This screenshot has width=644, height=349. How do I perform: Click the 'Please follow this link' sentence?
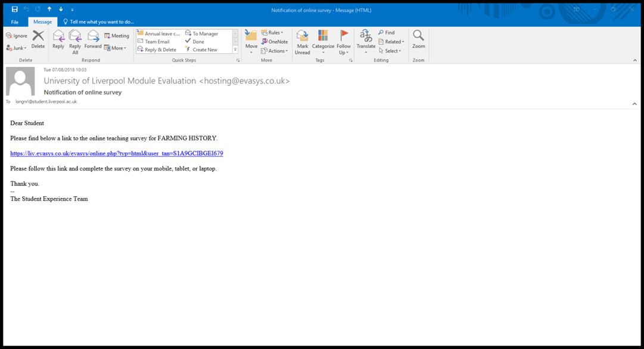113,169
